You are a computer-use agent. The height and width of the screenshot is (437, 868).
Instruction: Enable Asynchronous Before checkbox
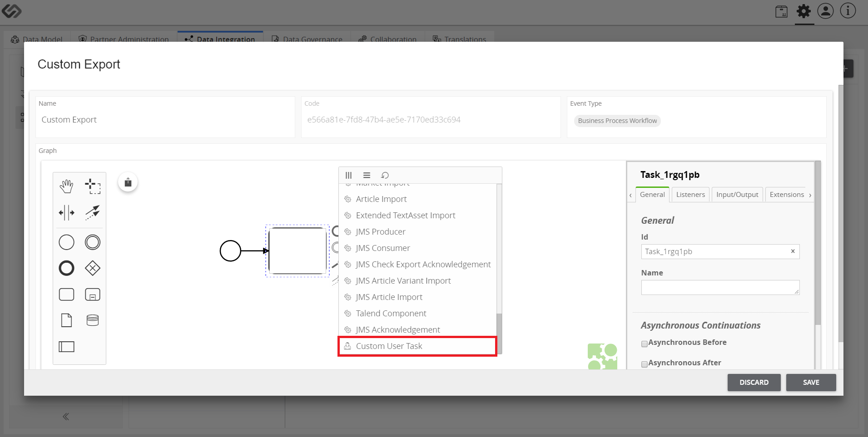644,344
